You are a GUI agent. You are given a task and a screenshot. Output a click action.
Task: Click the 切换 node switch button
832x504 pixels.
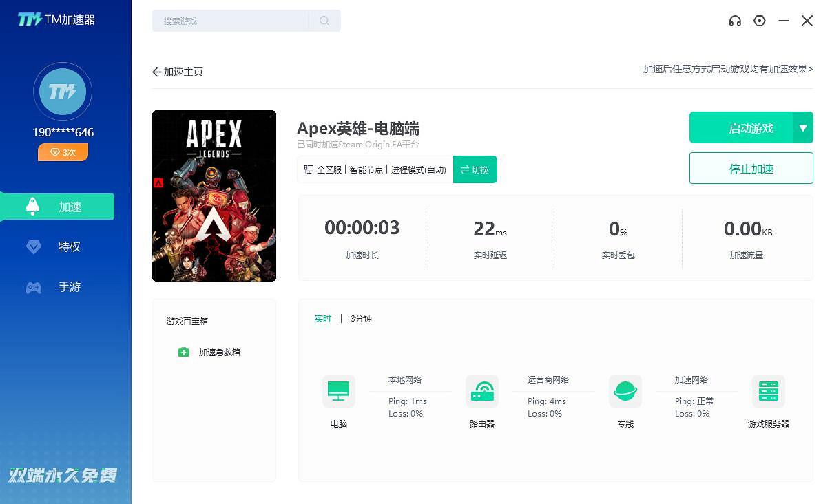point(475,169)
